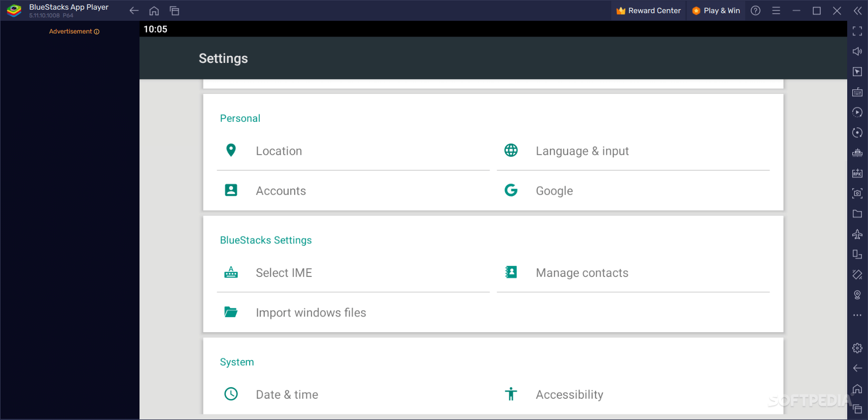Click the multi-instance manager icon in the side toolbar
Viewport: 868px width, 420px height.
click(857, 254)
